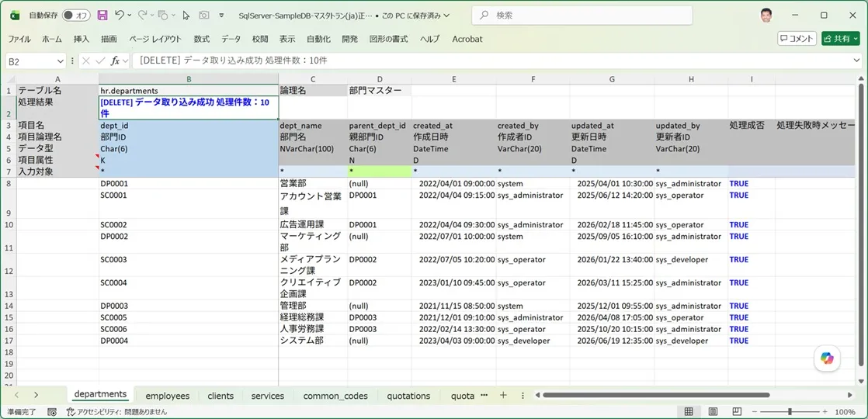This screenshot has height=419, width=868.
Task: Open the 図形の書式 ribbon tab
Action: pyautogui.click(x=389, y=39)
